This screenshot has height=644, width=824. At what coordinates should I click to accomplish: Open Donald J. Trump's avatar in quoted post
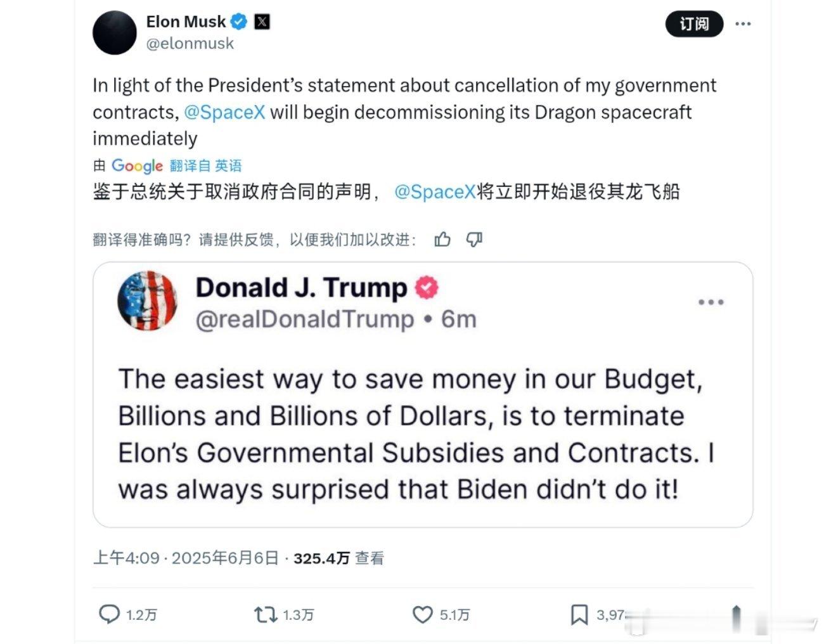pos(147,301)
